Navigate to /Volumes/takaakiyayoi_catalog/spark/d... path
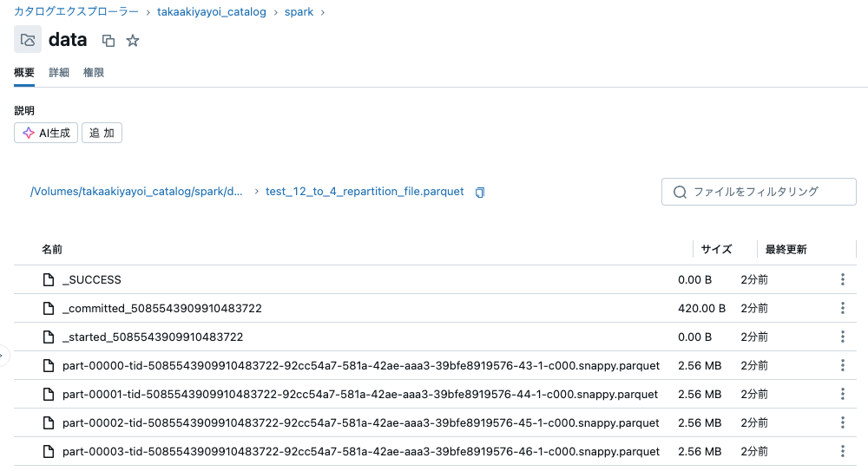The width and height of the screenshot is (868, 471). [x=136, y=192]
